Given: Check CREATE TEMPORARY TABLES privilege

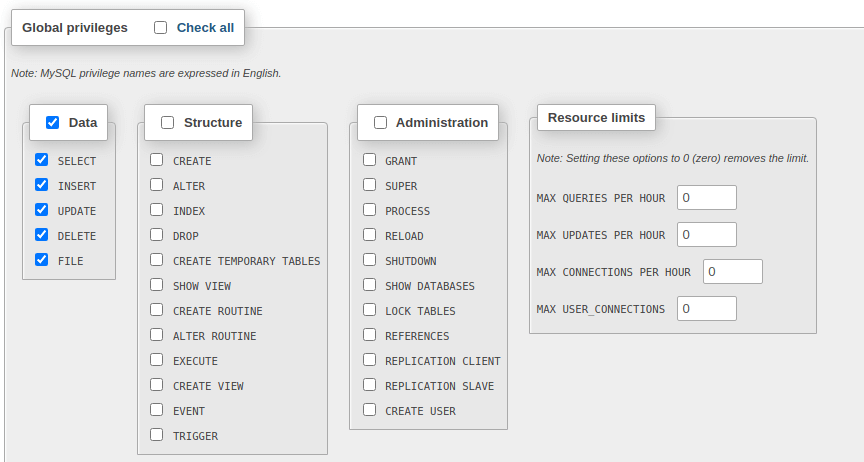Looking at the screenshot, I should pos(156,260).
